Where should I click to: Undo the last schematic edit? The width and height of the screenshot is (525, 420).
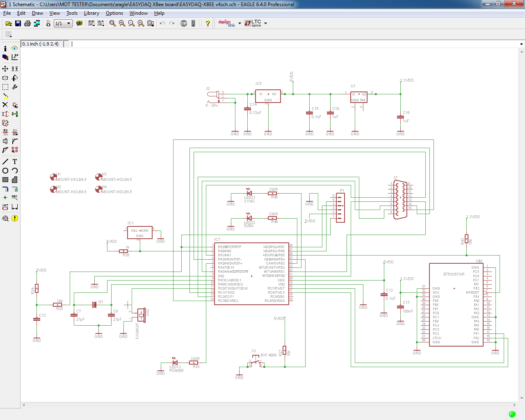pos(162,23)
